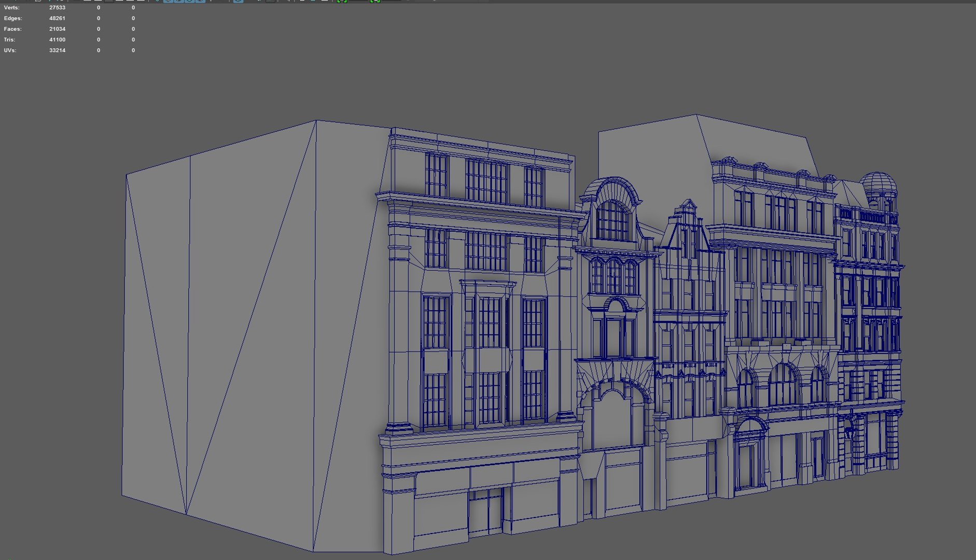Click the UVs value 33214
Image resolution: width=976 pixels, height=560 pixels.
(57, 50)
